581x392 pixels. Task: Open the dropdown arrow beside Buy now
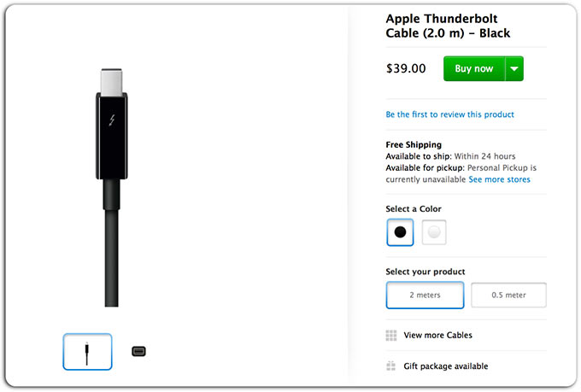pos(514,68)
